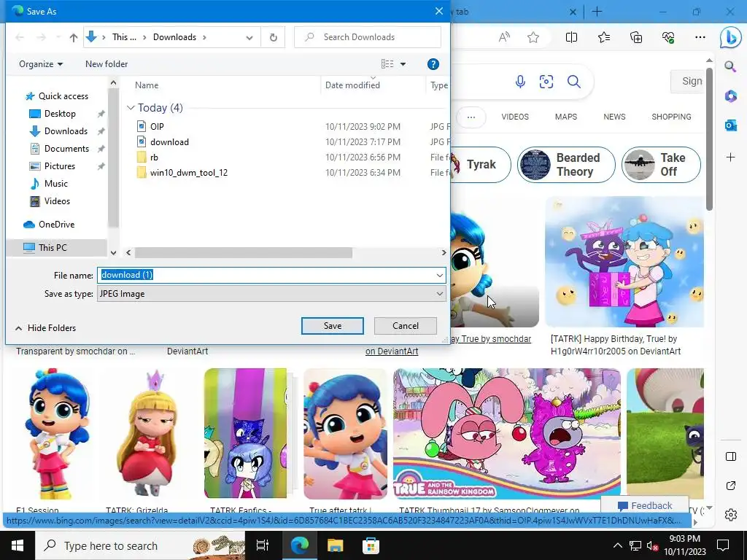The image size is (747, 560).
Task: Open the Organize menu
Action: point(41,64)
